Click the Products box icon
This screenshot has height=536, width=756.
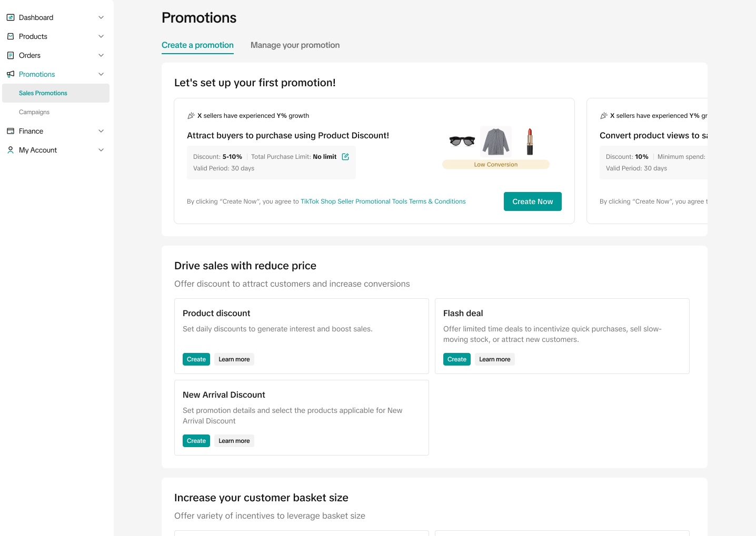point(11,36)
